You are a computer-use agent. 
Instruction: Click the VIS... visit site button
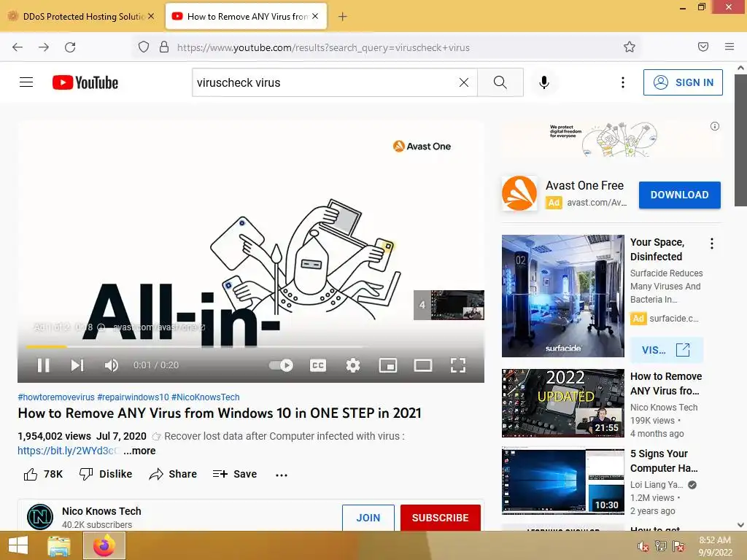(x=666, y=350)
